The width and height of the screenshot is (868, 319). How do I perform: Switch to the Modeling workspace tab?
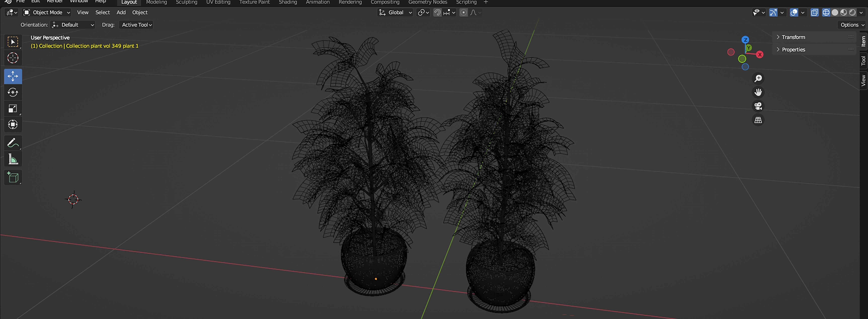156,2
